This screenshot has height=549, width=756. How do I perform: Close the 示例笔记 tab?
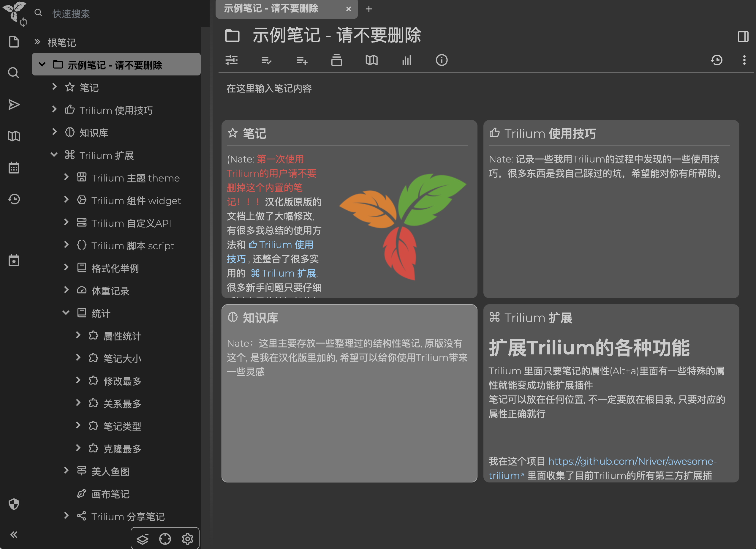348,9
